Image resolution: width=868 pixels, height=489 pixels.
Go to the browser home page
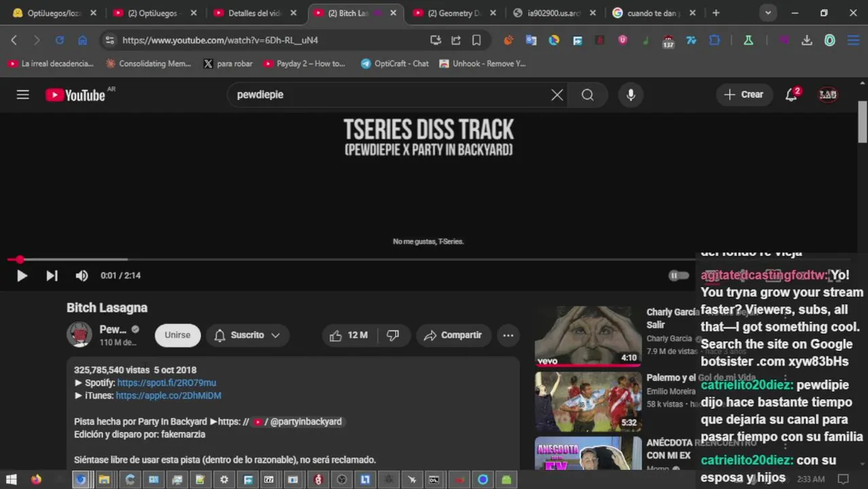coord(82,40)
